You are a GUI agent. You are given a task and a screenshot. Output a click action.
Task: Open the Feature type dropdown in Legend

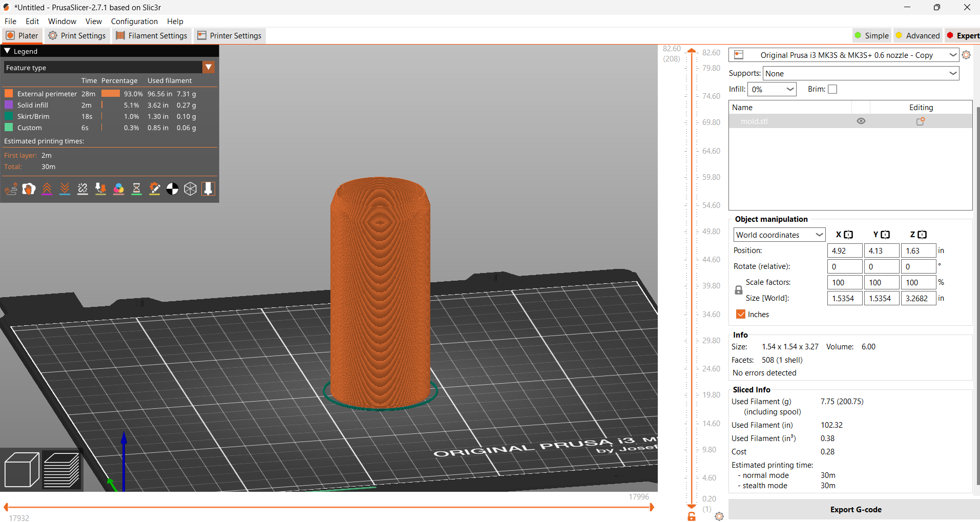click(208, 67)
